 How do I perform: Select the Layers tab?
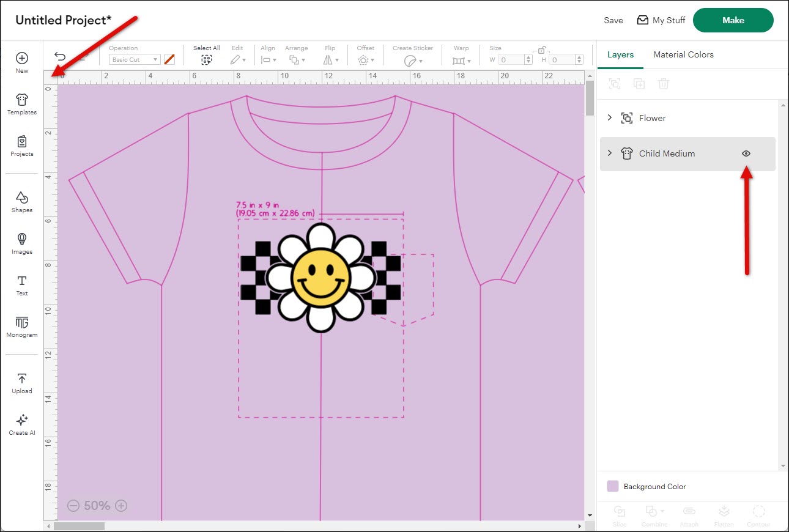pos(620,54)
